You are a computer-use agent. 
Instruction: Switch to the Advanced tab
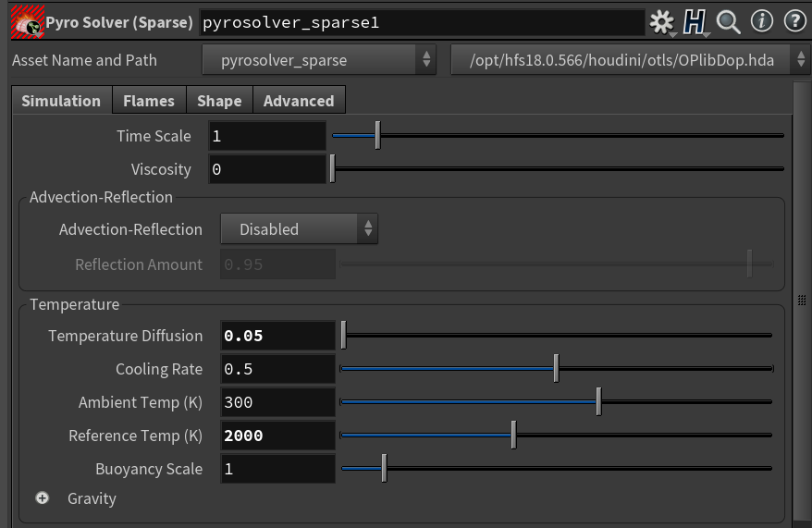click(299, 101)
